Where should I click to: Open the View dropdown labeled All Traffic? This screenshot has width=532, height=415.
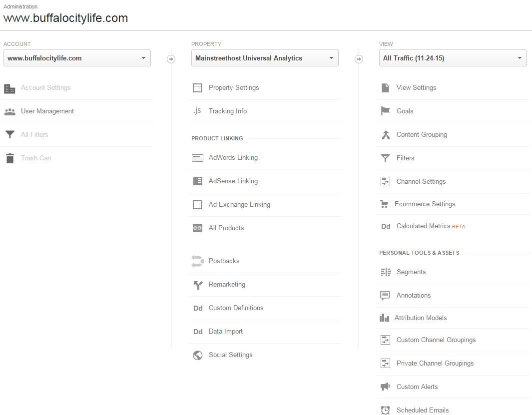[x=453, y=58]
